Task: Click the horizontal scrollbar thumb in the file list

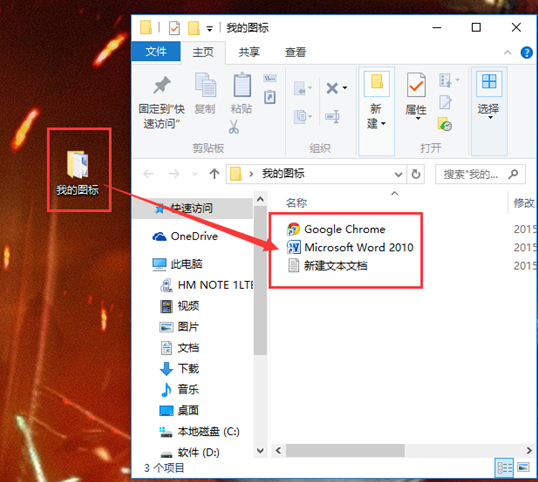Action: pos(345,450)
